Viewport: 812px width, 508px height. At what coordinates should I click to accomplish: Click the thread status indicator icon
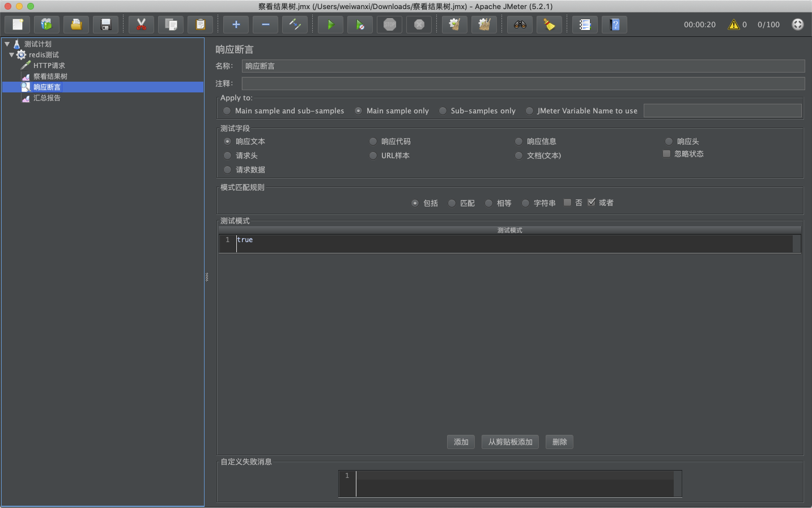pos(798,24)
